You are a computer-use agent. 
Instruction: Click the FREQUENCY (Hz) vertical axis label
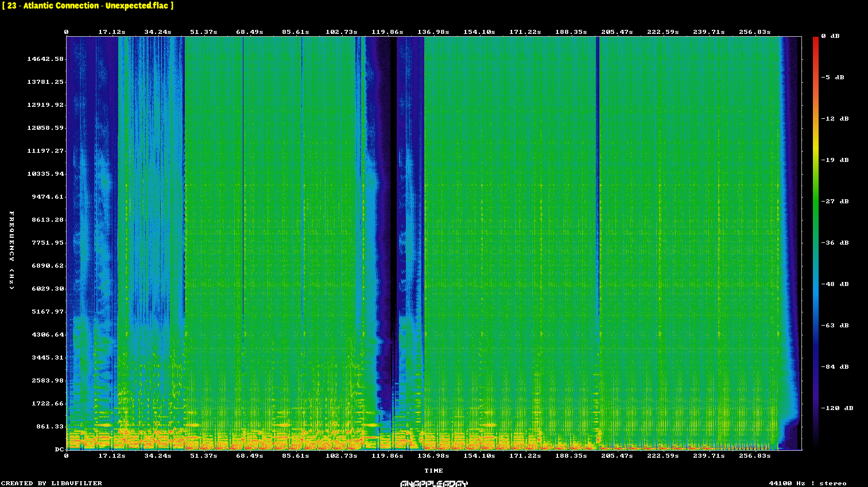click(x=11, y=250)
